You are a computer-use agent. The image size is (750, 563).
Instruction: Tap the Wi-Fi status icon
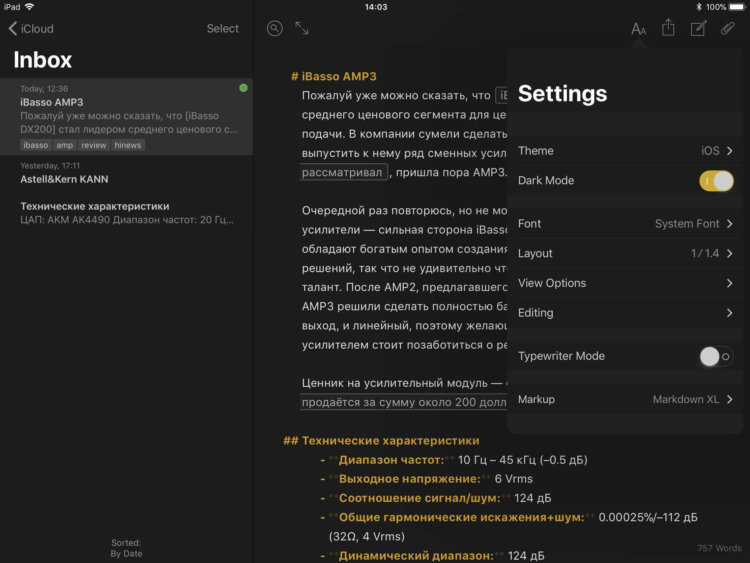pos(30,7)
